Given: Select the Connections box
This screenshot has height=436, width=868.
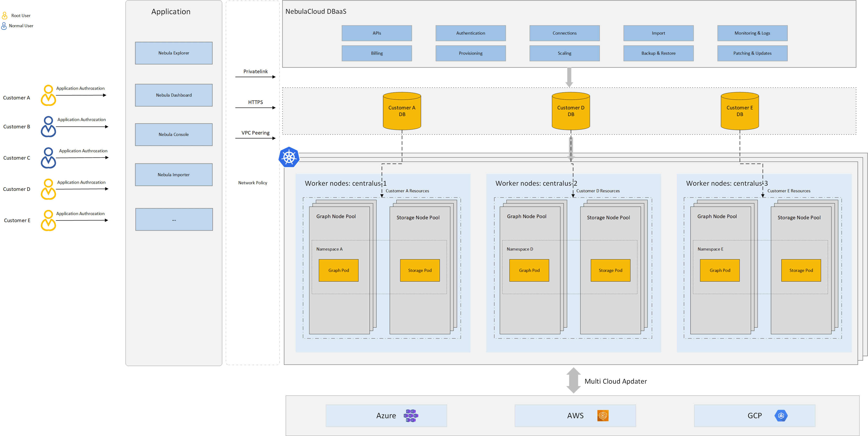Looking at the screenshot, I should pos(565,33).
